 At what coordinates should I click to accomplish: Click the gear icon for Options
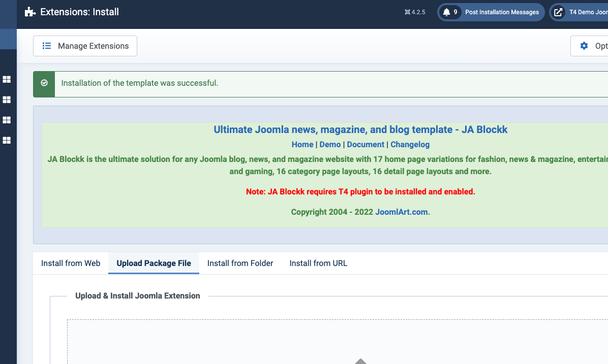point(584,46)
